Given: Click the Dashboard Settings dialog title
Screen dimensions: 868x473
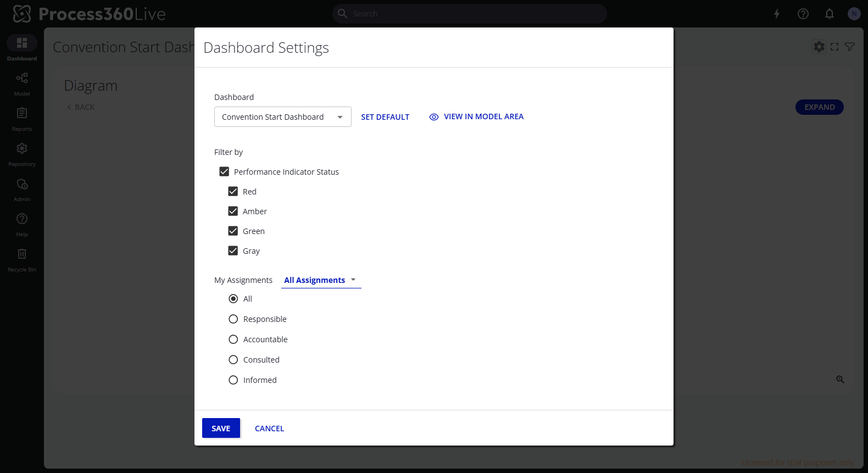Looking at the screenshot, I should [x=266, y=48].
